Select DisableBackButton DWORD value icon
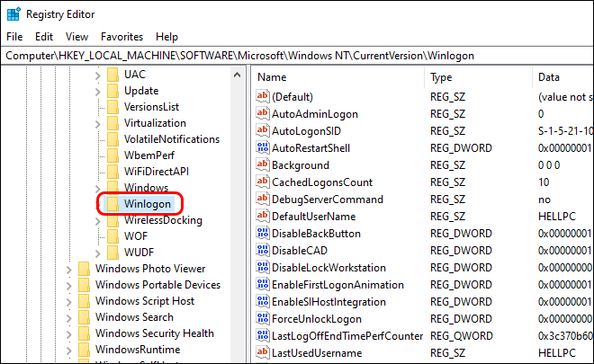594x364 pixels. click(262, 233)
